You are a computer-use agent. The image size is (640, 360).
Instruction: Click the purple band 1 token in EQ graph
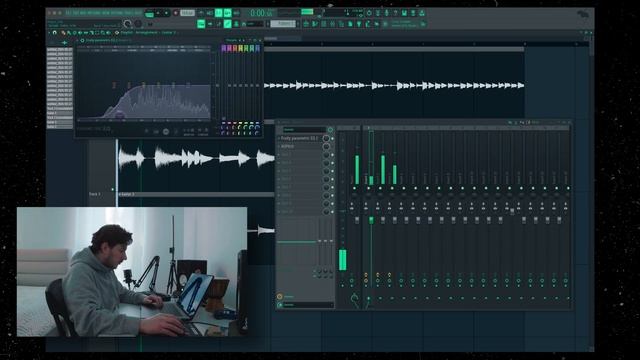click(119, 115)
